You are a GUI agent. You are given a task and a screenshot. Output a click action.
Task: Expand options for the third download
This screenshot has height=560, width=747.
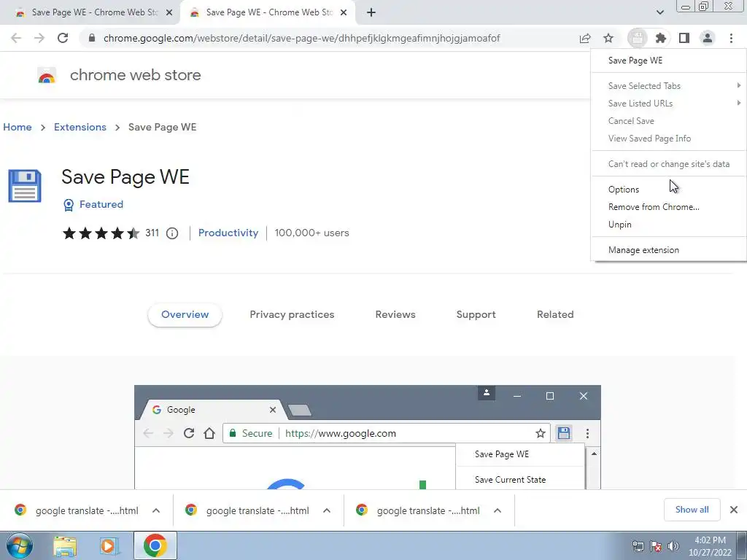[497, 510]
